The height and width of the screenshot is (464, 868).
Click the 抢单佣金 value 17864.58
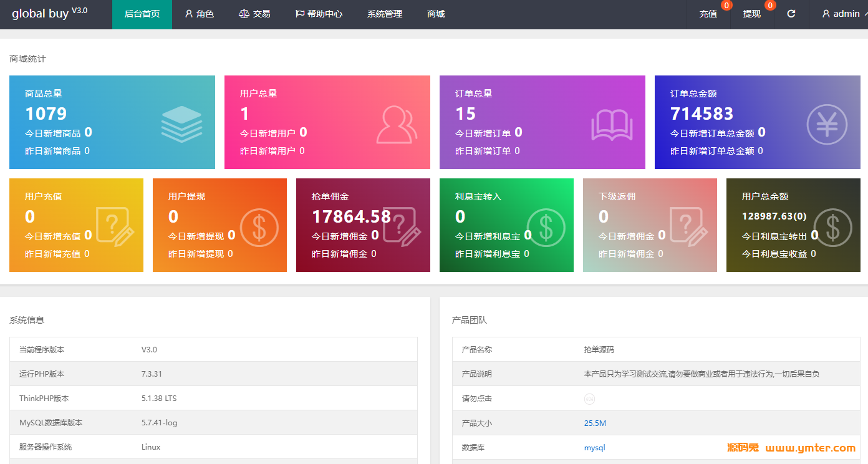point(351,216)
